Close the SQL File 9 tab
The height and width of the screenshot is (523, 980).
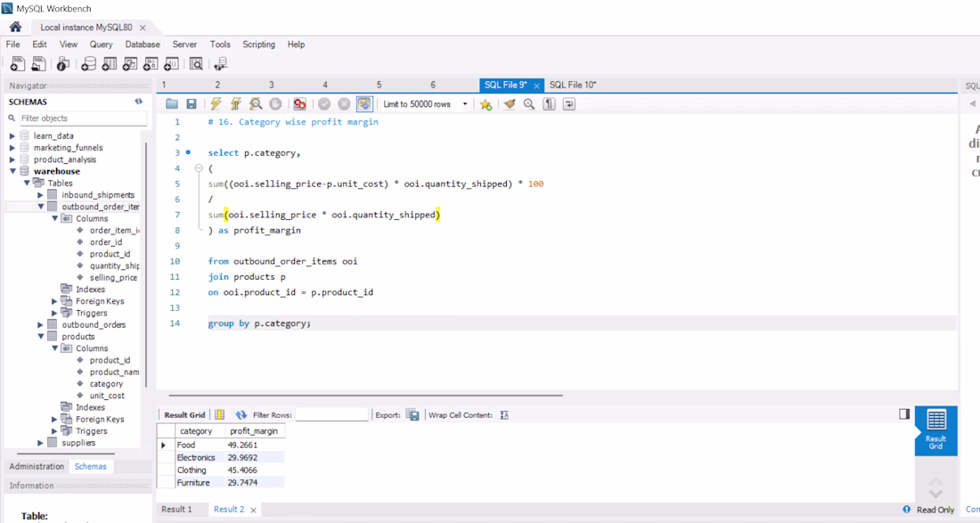coord(536,86)
